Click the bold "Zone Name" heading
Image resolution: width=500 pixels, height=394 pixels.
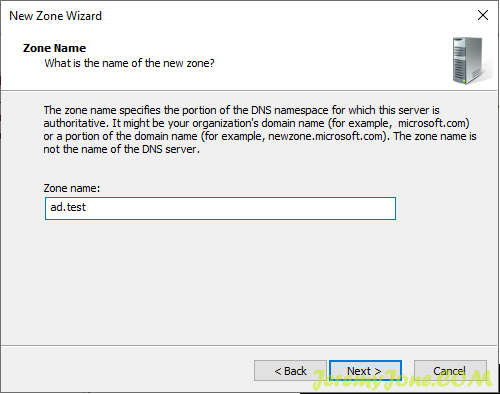(54, 48)
